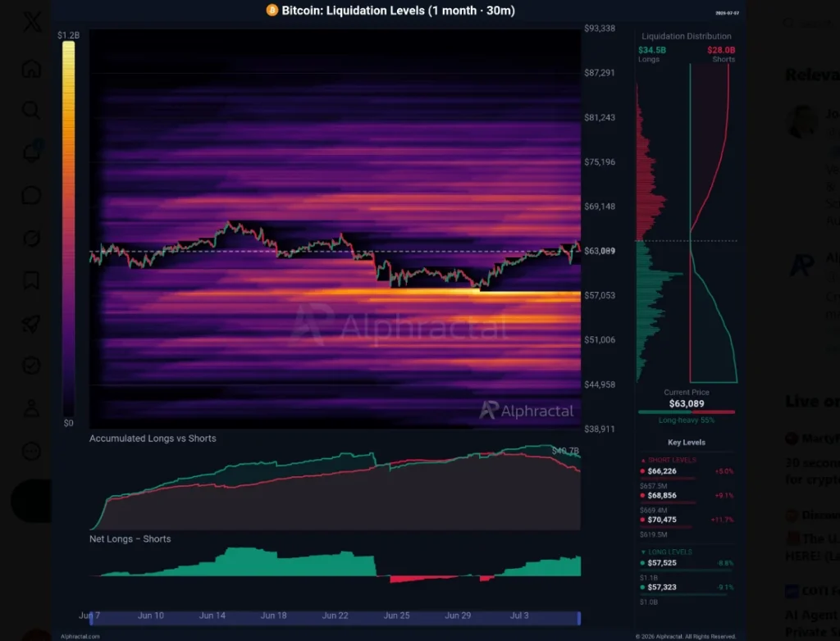Click the long-heavy ratio bar under Current Price
840x641 pixels.
[687, 411]
